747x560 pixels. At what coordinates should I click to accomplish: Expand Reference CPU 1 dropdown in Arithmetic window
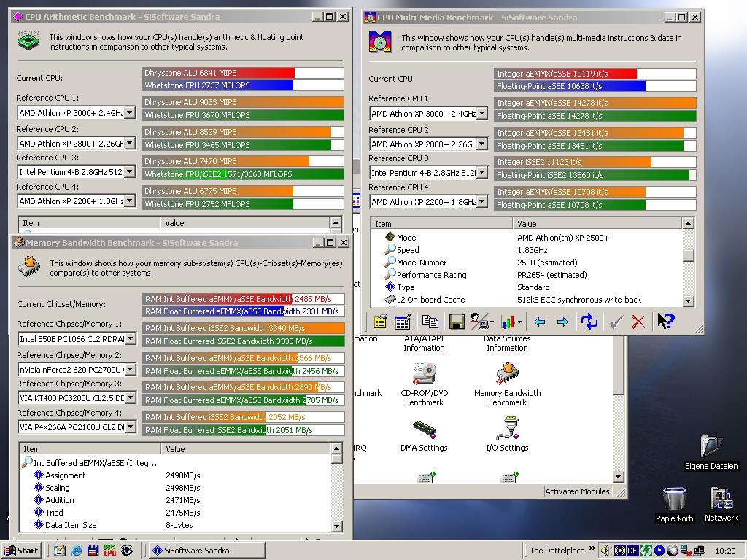[x=129, y=113]
